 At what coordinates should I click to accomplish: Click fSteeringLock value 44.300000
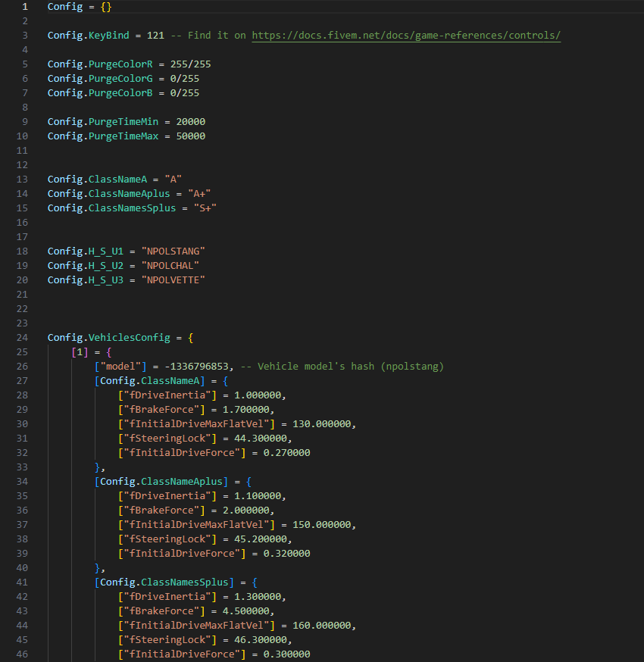click(261, 439)
